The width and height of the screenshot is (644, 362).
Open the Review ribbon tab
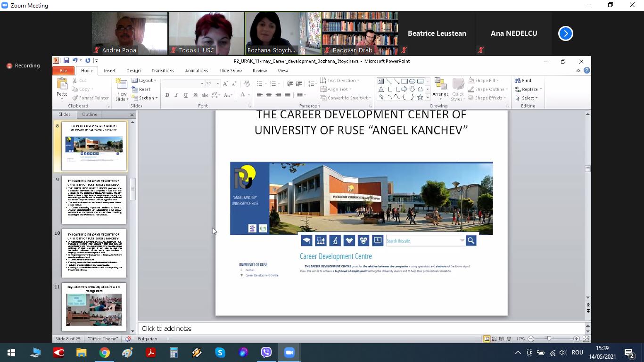pyautogui.click(x=260, y=71)
